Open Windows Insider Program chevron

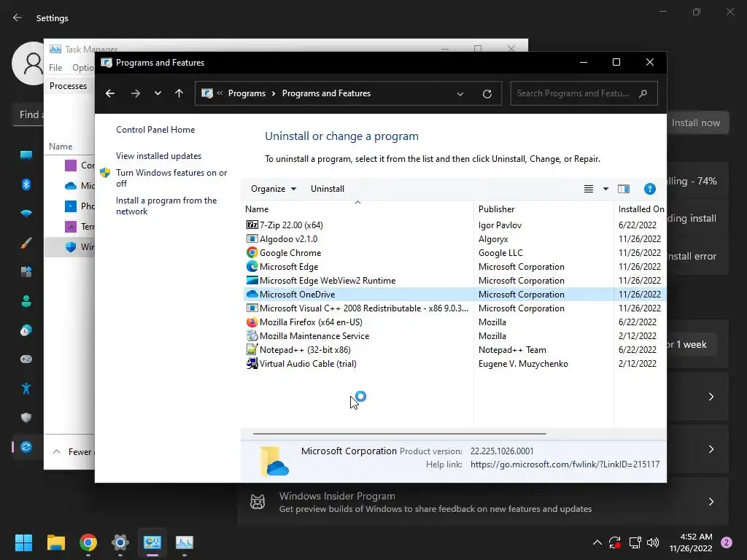[x=711, y=502]
